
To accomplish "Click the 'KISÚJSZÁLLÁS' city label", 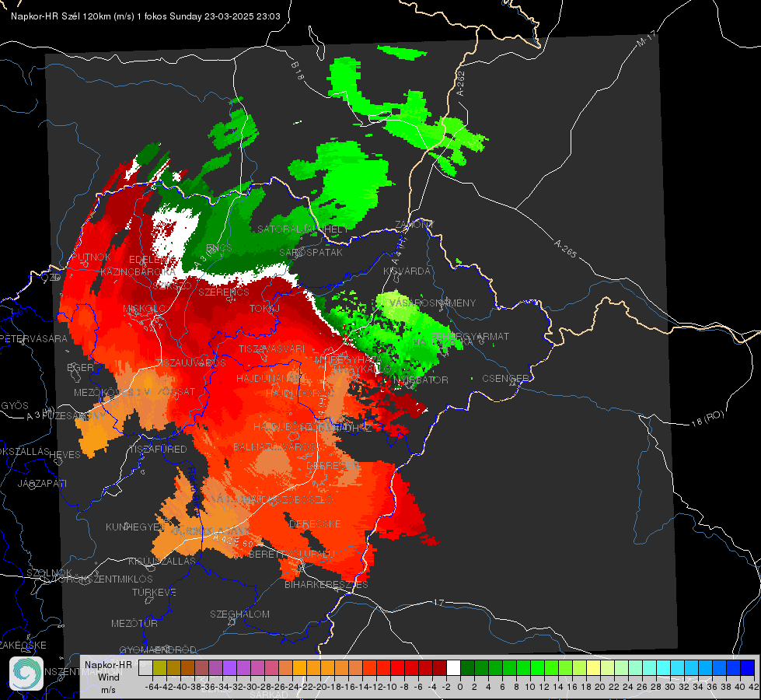I will [162, 562].
